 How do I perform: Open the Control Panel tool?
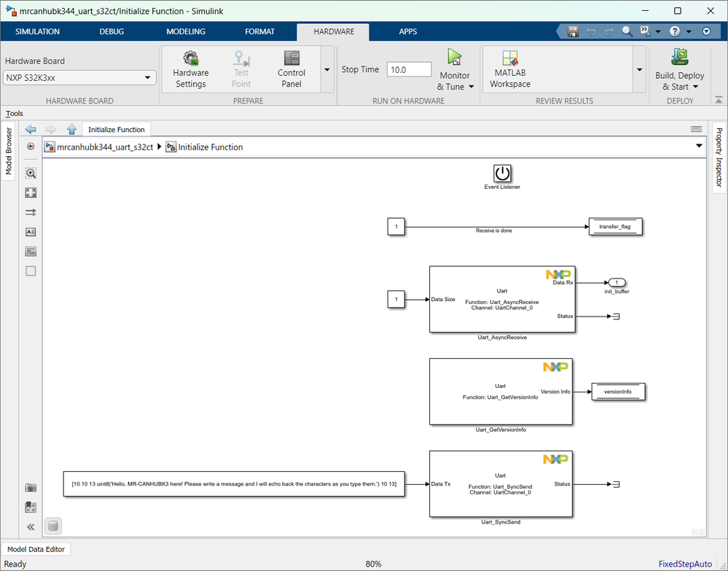[291, 58]
